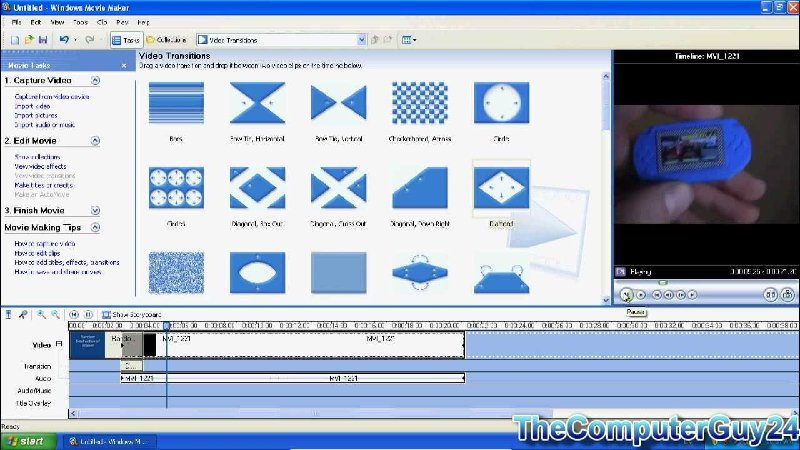Image resolution: width=800 pixels, height=450 pixels.
Task: Click the Import video link
Action: click(x=32, y=106)
